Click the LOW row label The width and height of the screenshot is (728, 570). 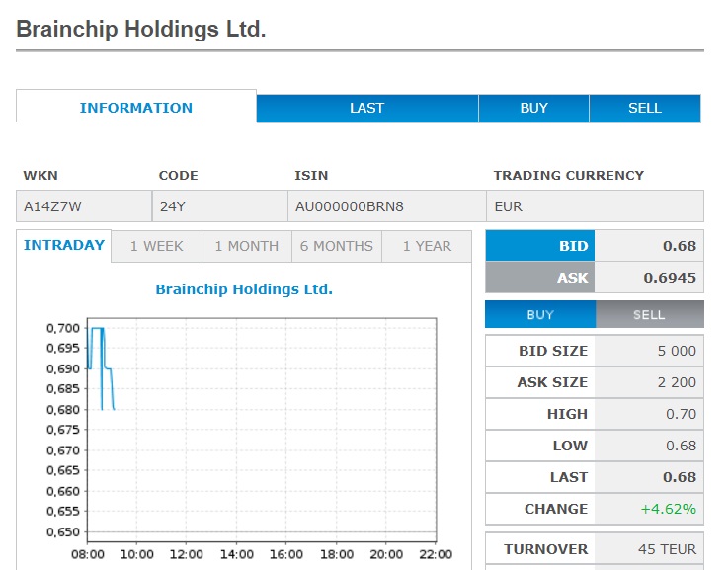tap(570, 446)
